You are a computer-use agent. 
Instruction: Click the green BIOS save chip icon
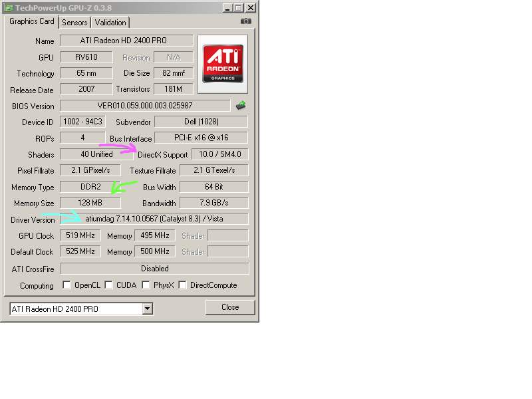(x=241, y=105)
